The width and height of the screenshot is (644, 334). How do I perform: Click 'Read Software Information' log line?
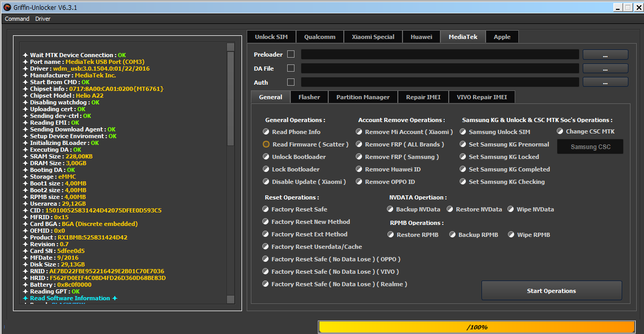click(70, 298)
